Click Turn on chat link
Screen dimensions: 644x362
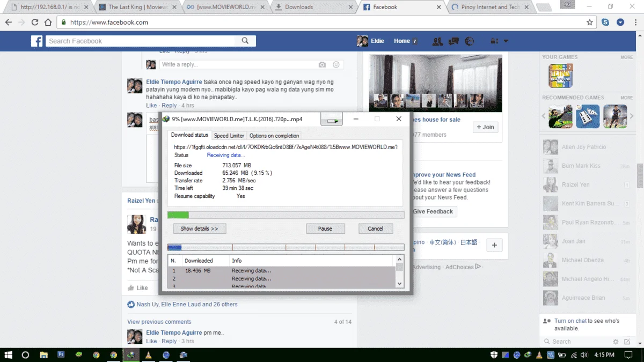click(x=571, y=321)
